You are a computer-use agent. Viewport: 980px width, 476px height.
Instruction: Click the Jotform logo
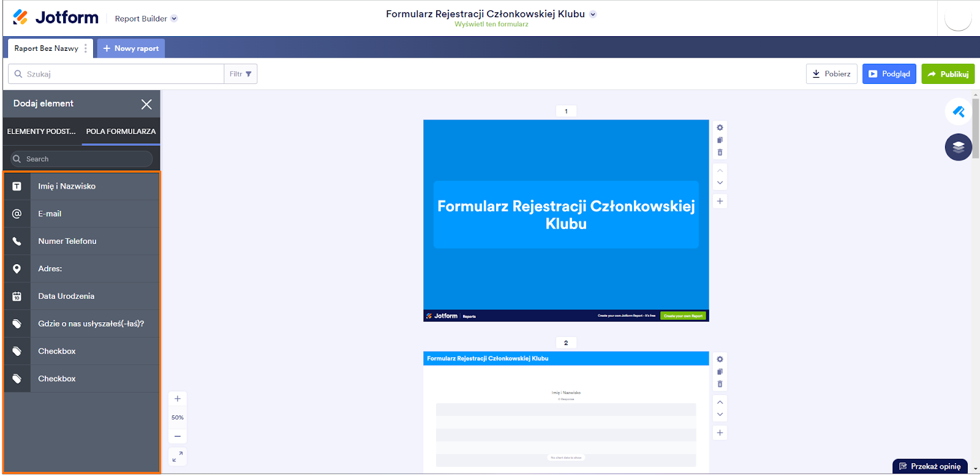[x=56, y=18]
